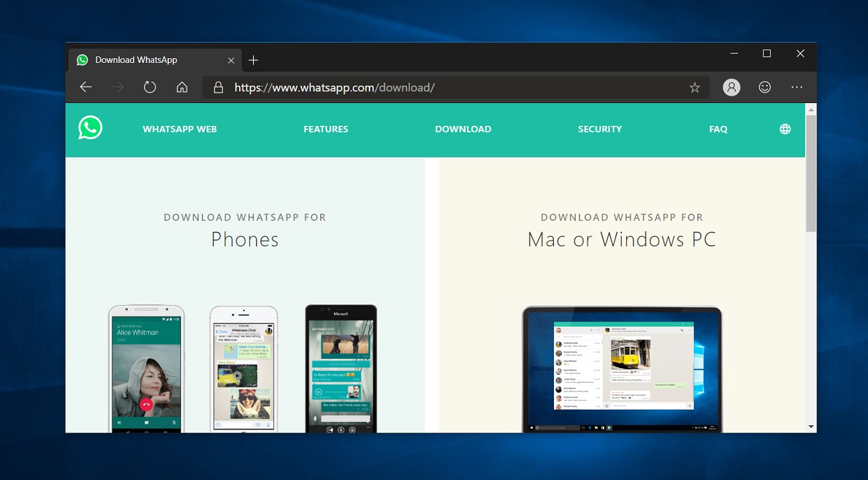This screenshot has width=868, height=480.
Task: Click the Phones heading
Action: 245,239
